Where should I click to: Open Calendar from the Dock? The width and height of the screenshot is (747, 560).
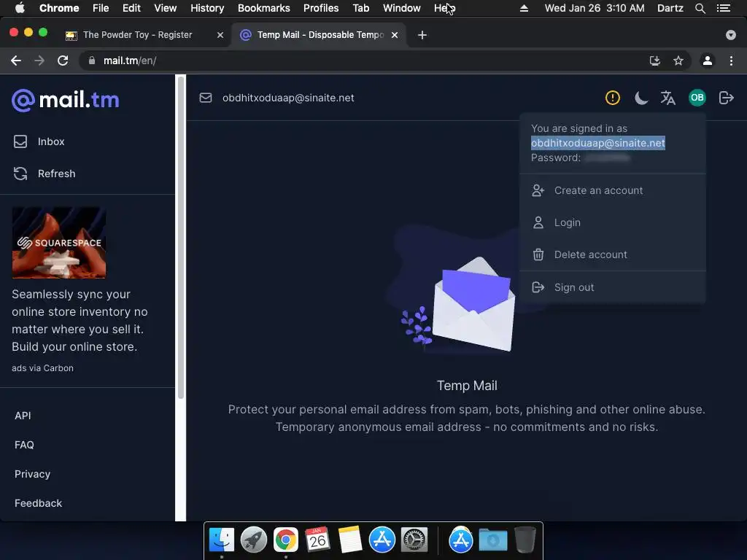tap(318, 540)
